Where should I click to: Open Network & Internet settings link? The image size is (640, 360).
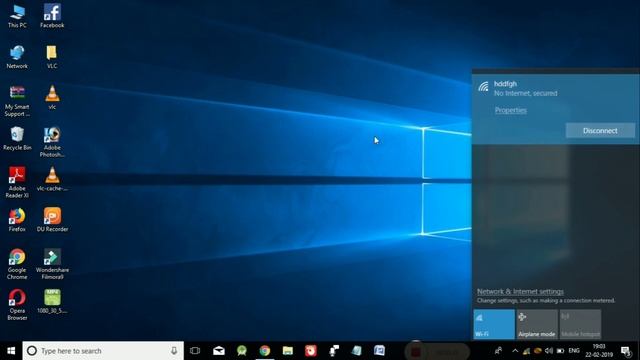[x=520, y=291]
